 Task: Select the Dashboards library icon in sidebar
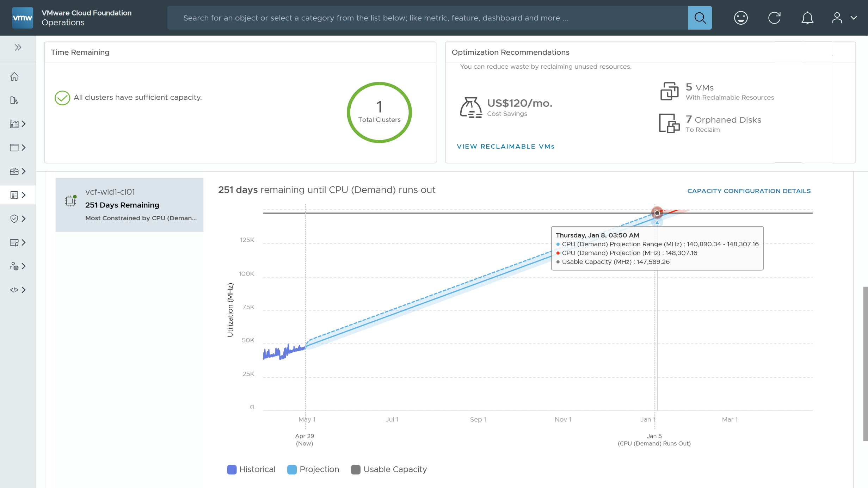tap(14, 100)
